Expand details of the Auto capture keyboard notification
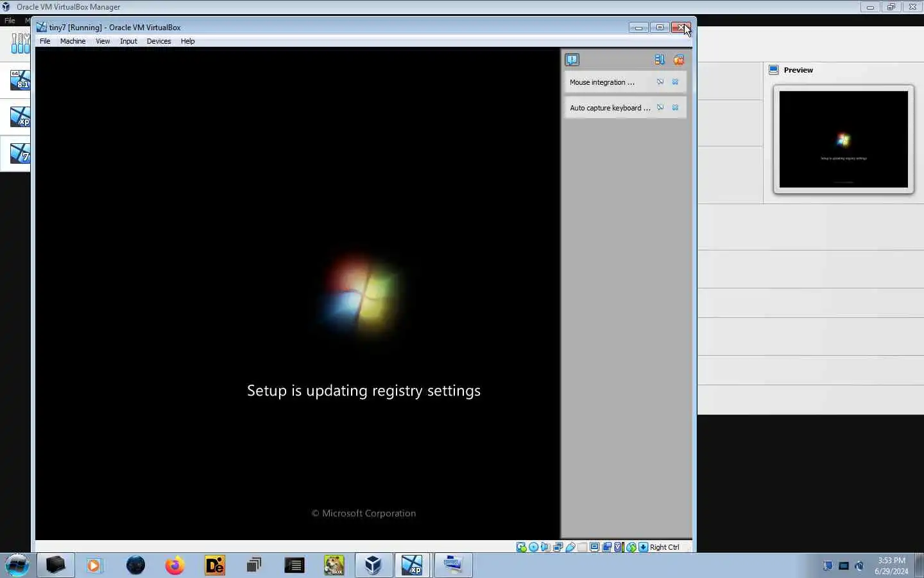Viewport: 924px width, 578px height. [660, 107]
